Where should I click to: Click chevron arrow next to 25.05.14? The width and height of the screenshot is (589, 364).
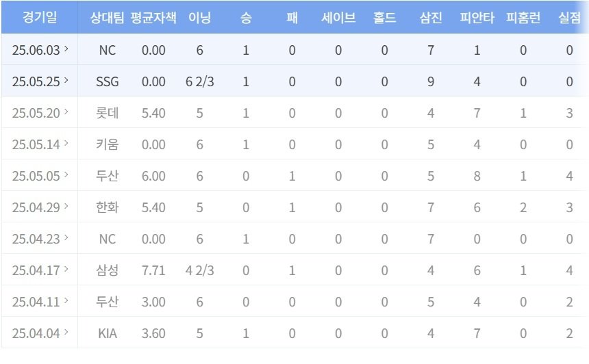click(x=66, y=143)
